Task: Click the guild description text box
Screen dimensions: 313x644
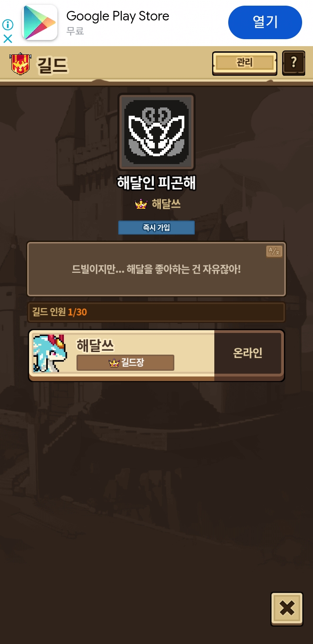Action: tap(156, 269)
